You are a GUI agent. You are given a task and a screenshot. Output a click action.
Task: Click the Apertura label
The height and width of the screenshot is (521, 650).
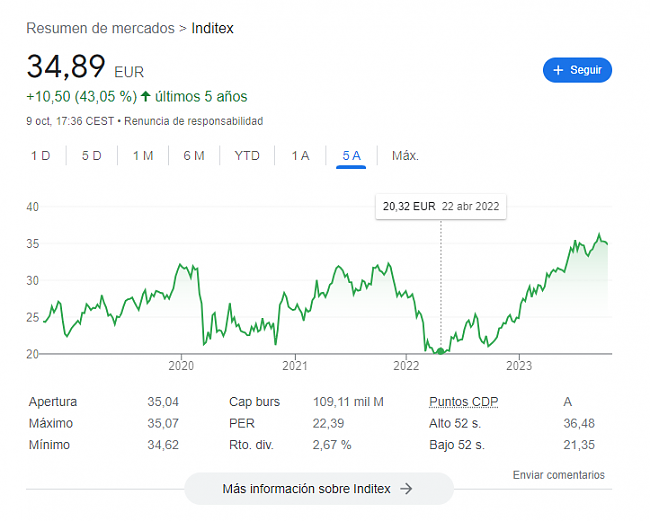53,402
